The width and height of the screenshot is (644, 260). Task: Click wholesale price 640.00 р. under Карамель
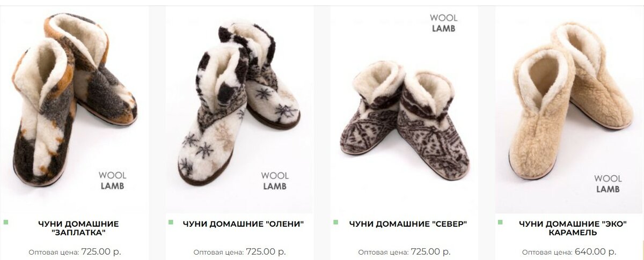[x=595, y=251]
